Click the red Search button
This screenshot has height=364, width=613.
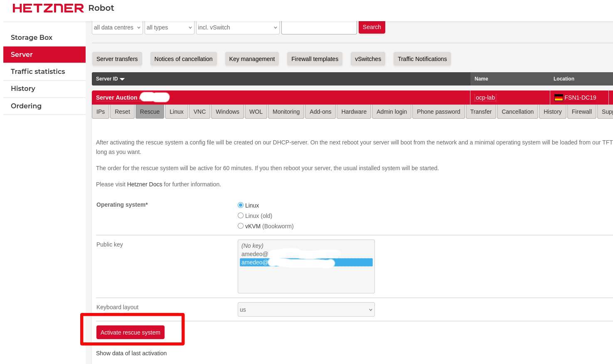click(372, 27)
